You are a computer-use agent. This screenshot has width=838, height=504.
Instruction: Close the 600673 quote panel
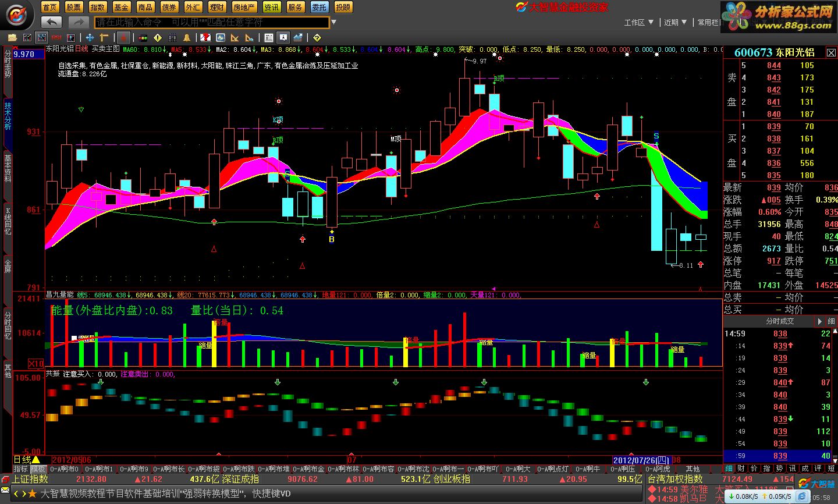point(831,53)
